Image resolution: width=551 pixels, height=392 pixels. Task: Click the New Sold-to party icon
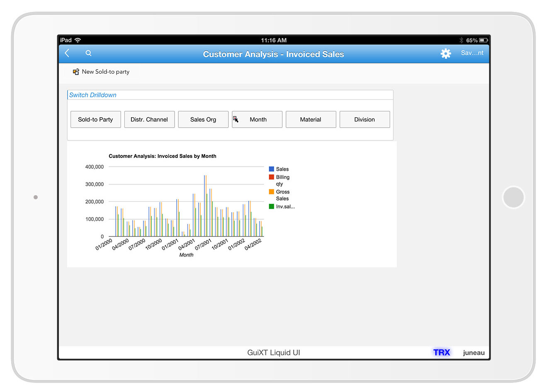pyautogui.click(x=76, y=72)
